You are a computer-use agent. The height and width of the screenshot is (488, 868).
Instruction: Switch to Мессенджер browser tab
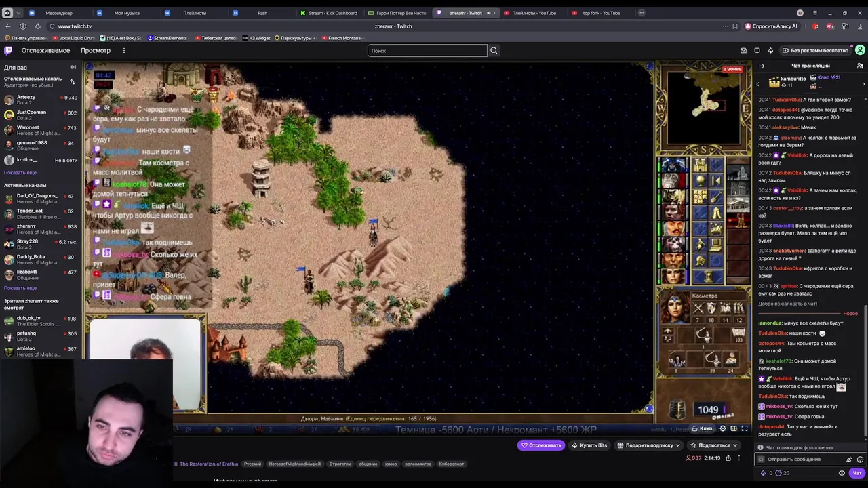58,13
